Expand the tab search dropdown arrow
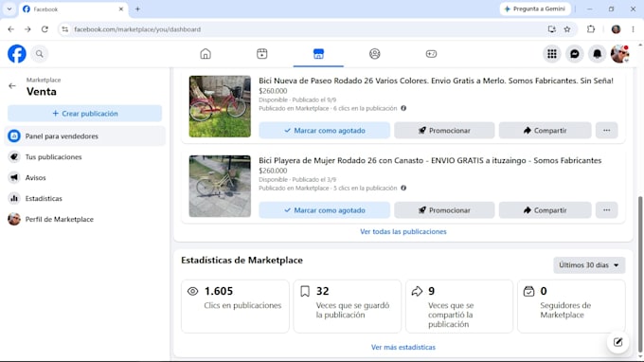Viewport: 644px width, 362px height. tap(9, 9)
